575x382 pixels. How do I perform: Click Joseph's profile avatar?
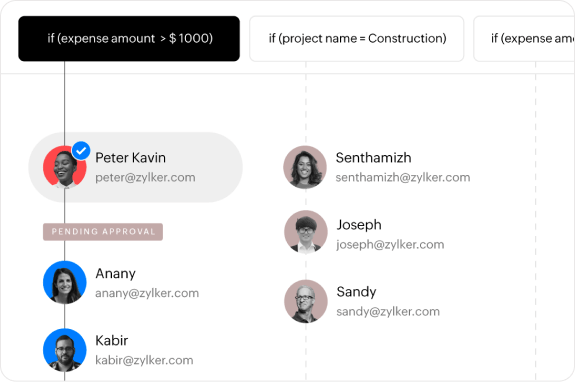pos(306,232)
